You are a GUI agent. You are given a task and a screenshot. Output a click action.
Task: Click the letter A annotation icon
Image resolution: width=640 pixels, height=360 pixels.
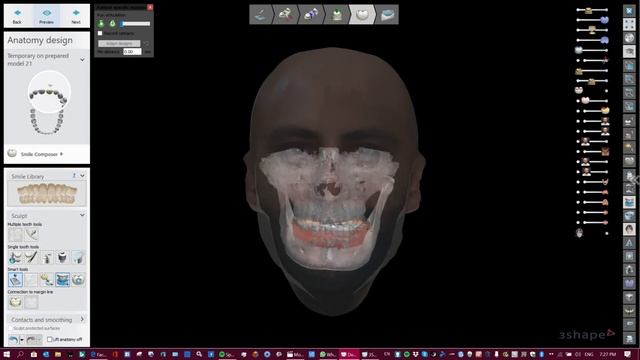click(629, 243)
